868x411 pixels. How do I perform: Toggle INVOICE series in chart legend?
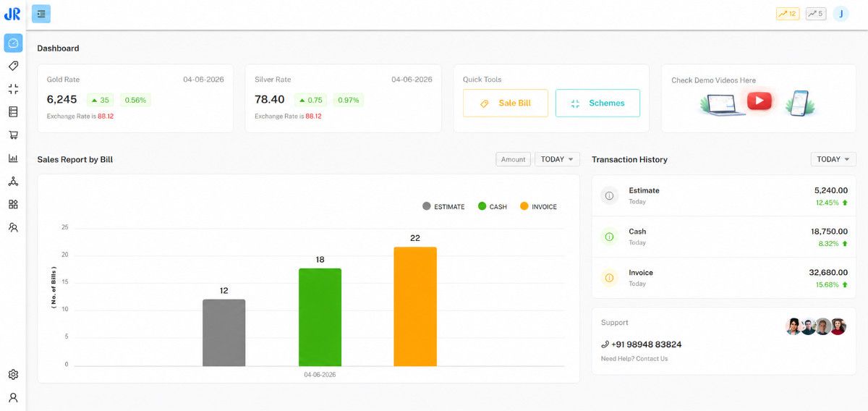(x=538, y=207)
